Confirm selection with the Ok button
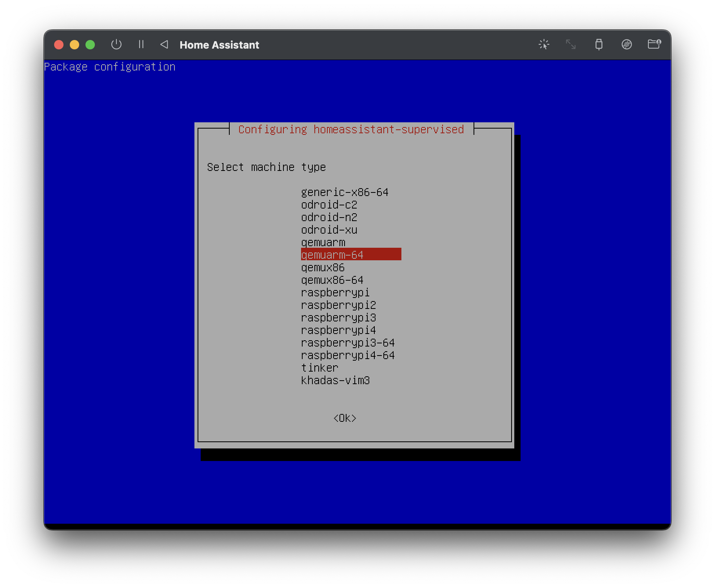Viewport: 715px width, 588px height. click(345, 418)
